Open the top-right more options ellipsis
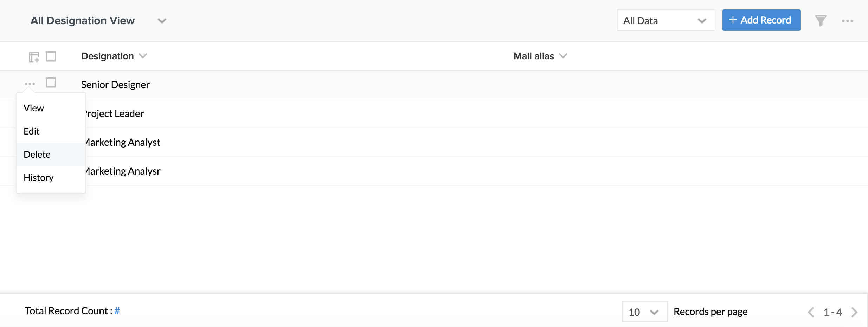Screen dimensions: 868x327 point(847,21)
